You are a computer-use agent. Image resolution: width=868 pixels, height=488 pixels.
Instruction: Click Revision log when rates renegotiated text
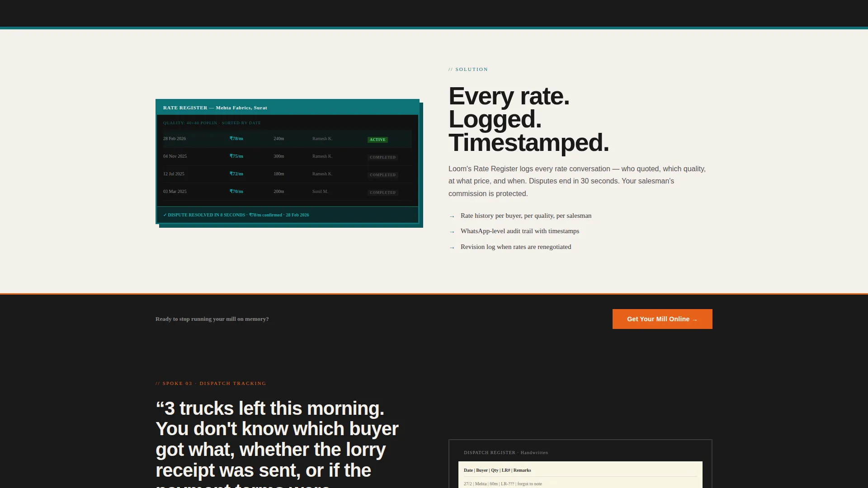coord(516,247)
